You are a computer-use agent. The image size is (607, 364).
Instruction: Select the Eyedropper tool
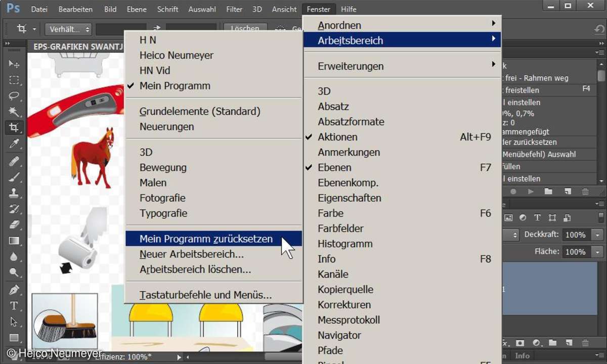pos(14,144)
